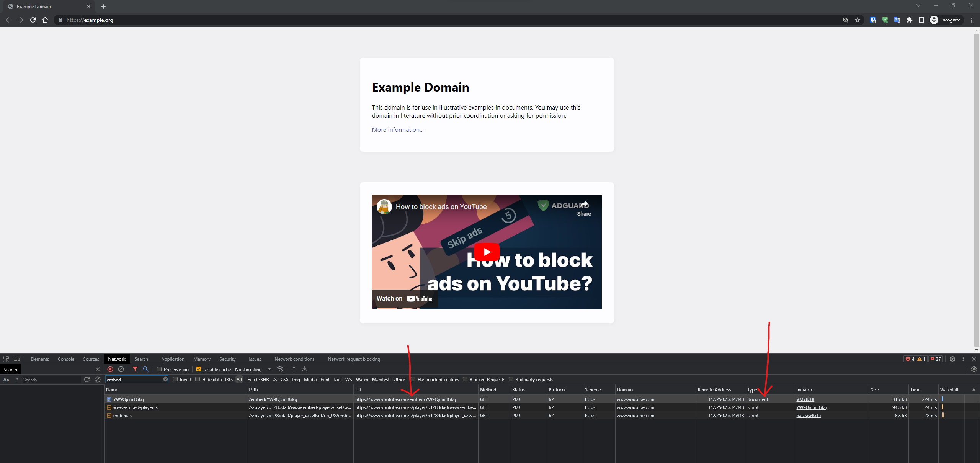The height and width of the screenshot is (463, 980).
Task: Import HAR file via upload icon
Action: pos(294,369)
